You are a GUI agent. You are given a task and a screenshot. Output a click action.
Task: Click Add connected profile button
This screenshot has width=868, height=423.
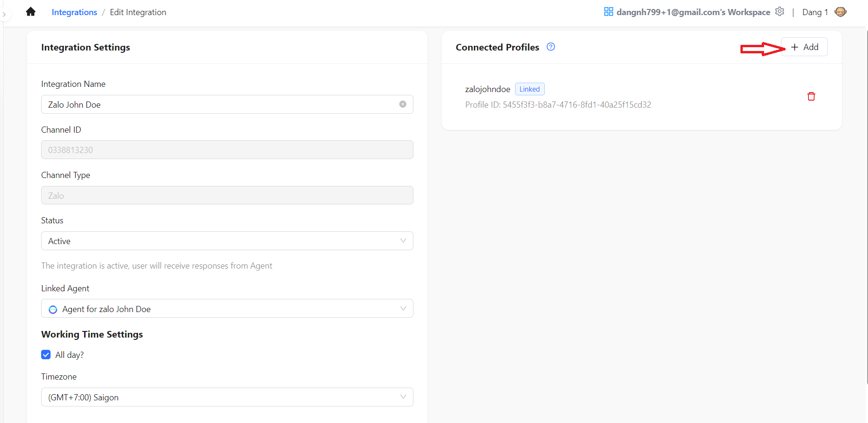click(x=804, y=47)
